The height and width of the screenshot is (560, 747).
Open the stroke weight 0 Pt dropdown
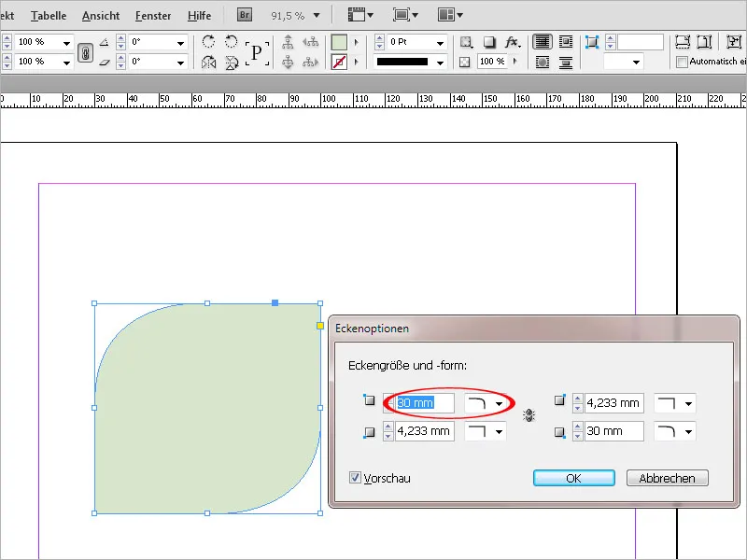tap(440, 43)
